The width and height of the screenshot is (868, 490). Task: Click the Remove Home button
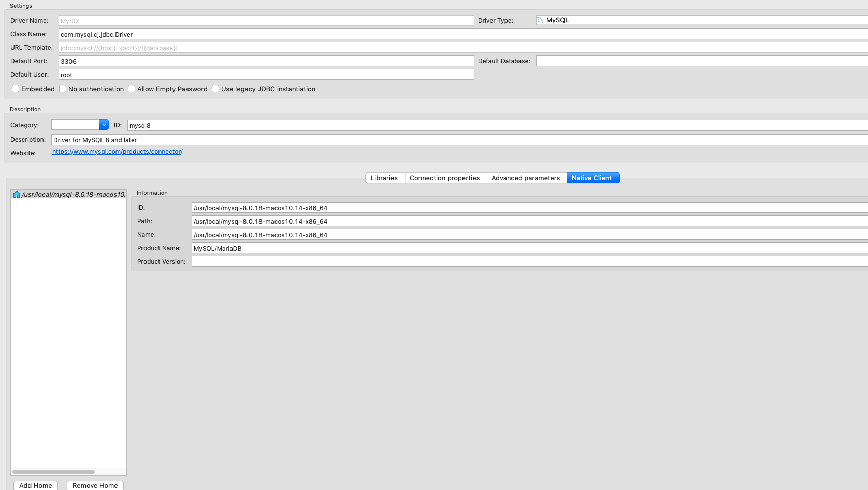(95, 485)
